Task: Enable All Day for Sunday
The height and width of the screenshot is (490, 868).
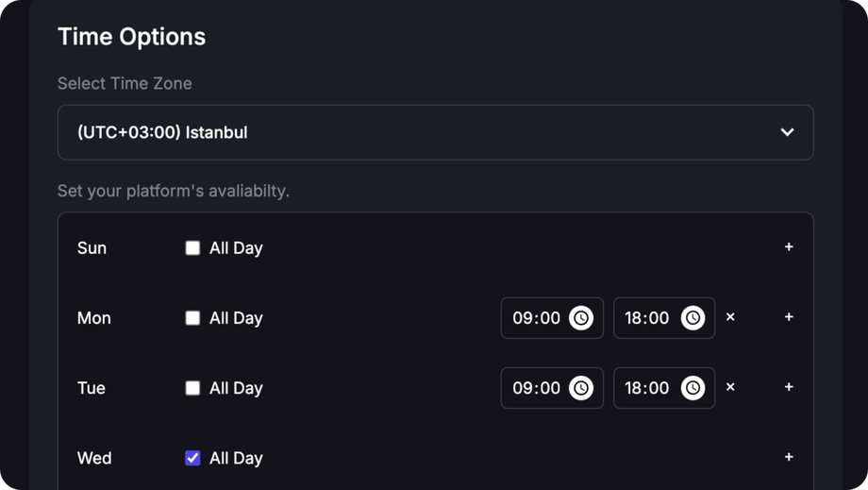Action: pyautogui.click(x=192, y=248)
